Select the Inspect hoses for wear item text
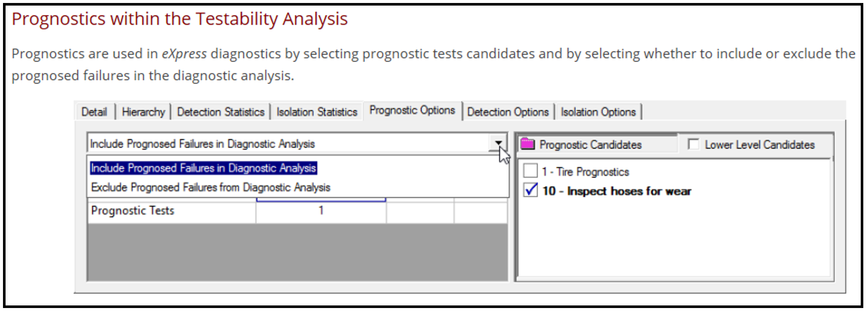Screen dimensions: 868x311 616,191
